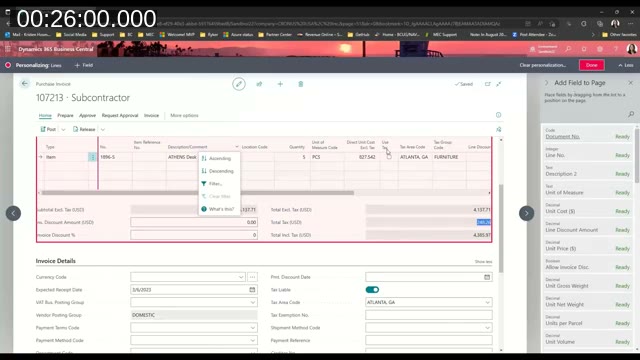
Task: Click the Tax Exemption No. field
Action: tap(429, 315)
